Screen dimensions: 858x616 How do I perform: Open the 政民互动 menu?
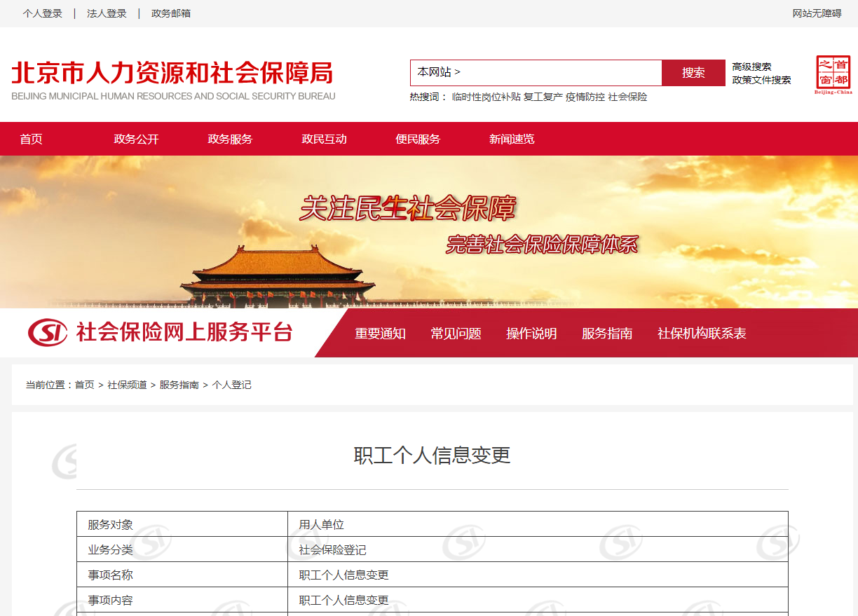point(324,139)
